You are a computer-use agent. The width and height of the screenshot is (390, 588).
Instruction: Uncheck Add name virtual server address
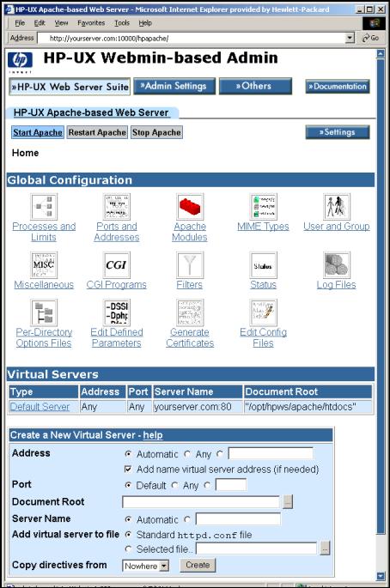coord(128,470)
